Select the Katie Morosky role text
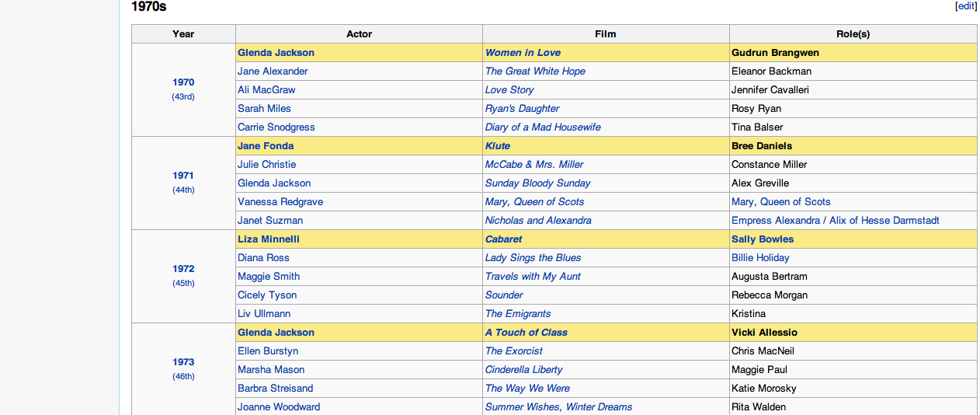The image size is (980, 415). tap(764, 389)
